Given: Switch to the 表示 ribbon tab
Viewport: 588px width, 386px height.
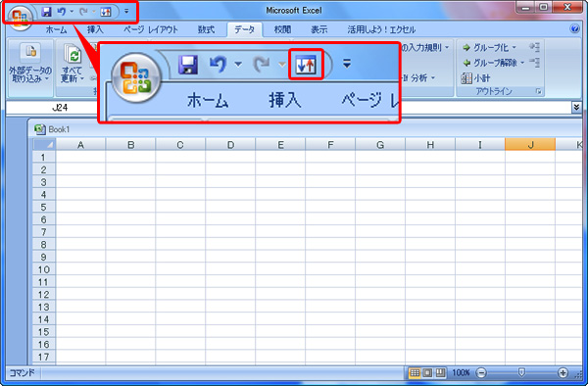Looking at the screenshot, I should (318, 29).
